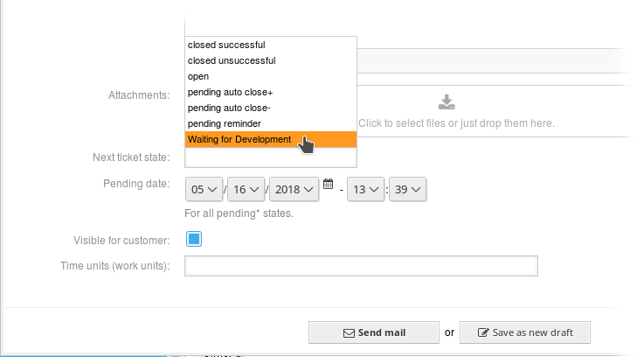Select the open state option
644x357 pixels.
(x=271, y=76)
